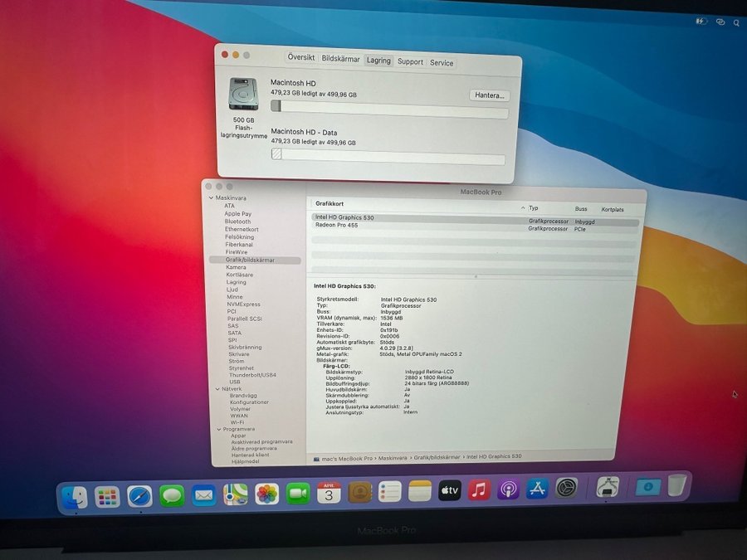The width and height of the screenshot is (747, 560).
Task: Open the Music app in the Dock
Action: click(x=479, y=489)
